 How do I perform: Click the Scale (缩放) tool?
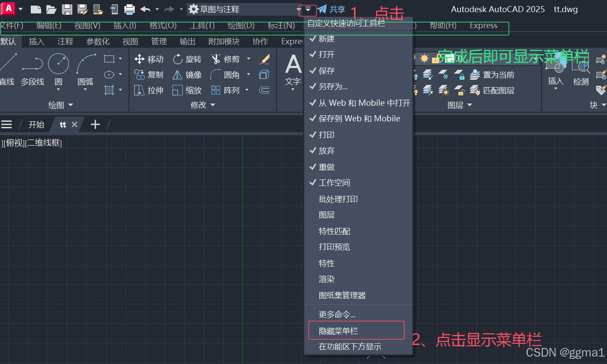click(187, 90)
